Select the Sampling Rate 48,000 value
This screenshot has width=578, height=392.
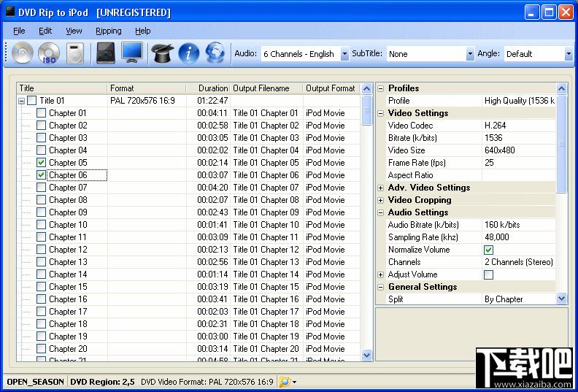[519, 237]
